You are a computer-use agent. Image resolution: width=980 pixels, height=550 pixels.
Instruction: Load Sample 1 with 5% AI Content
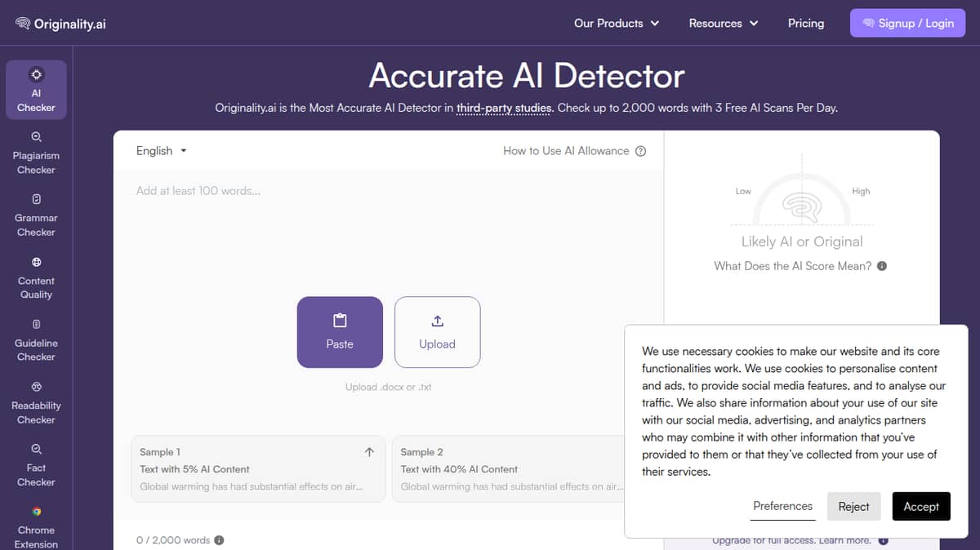pyautogui.click(x=258, y=468)
